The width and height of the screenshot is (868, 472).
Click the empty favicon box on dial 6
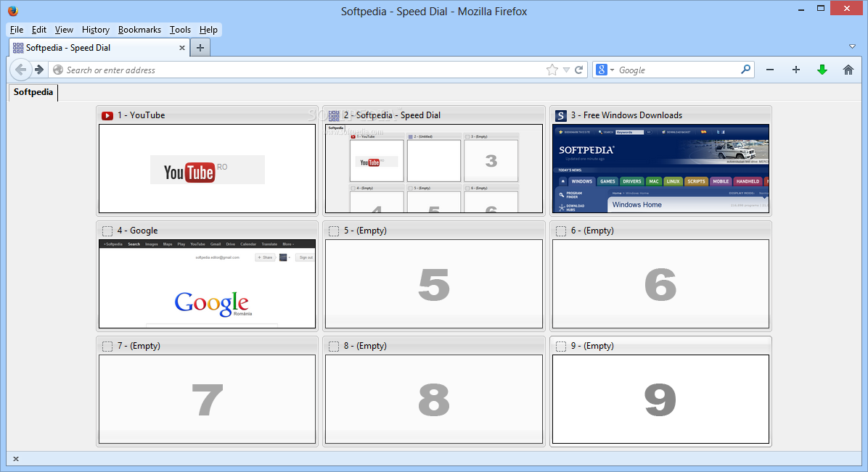pyautogui.click(x=561, y=231)
